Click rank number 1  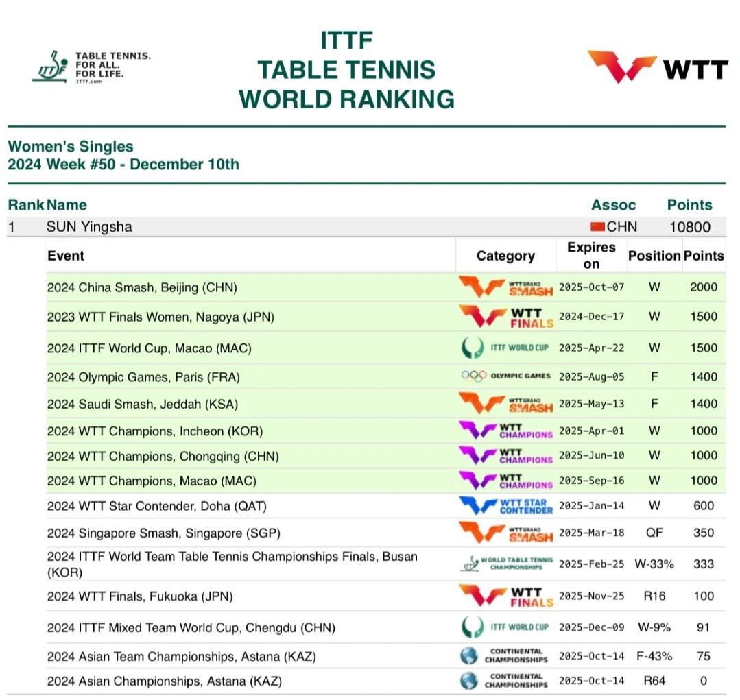12,228
